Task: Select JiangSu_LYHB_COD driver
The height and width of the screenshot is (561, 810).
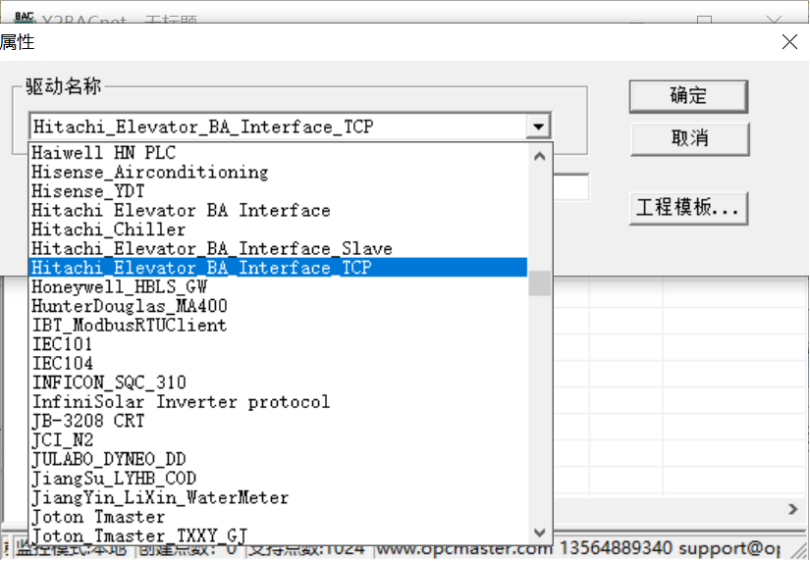Action: click(x=278, y=478)
